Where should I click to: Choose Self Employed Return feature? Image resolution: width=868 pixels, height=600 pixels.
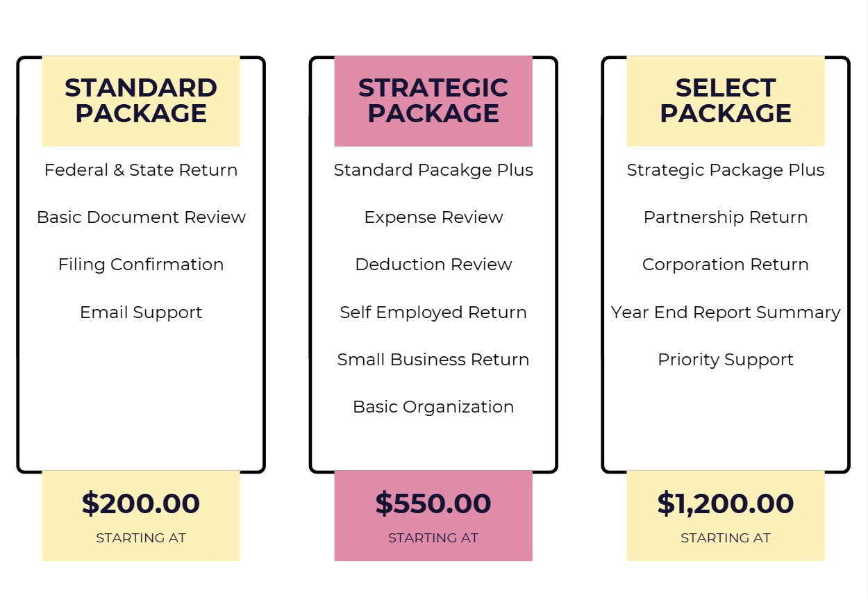point(433,312)
